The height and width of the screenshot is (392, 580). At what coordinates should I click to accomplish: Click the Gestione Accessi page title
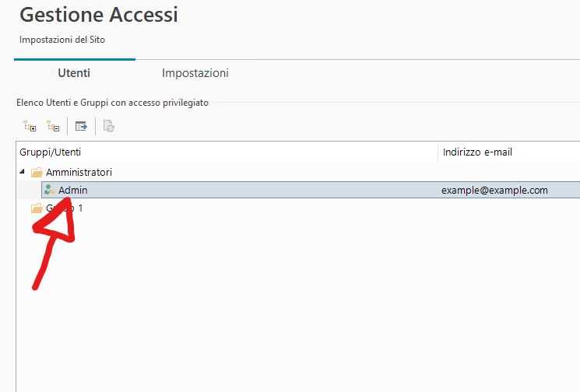pos(98,14)
